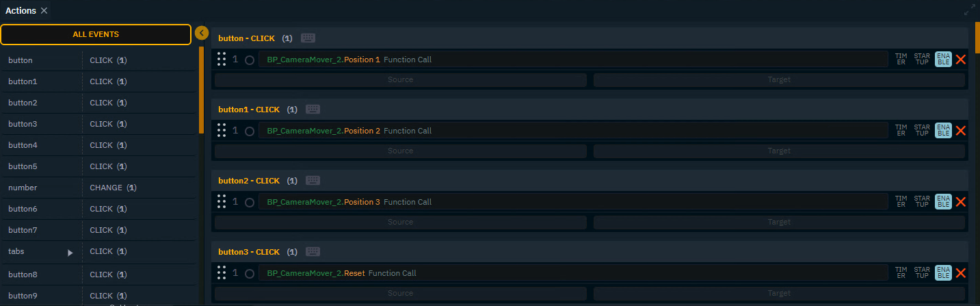Remove the Position 3 action with red X
This screenshot has height=306, width=980.
pyautogui.click(x=960, y=202)
